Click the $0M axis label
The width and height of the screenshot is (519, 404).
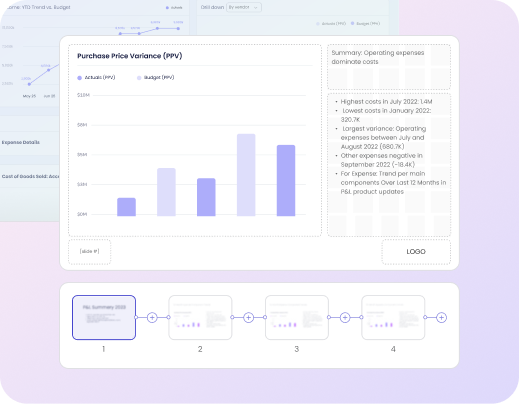(82, 214)
